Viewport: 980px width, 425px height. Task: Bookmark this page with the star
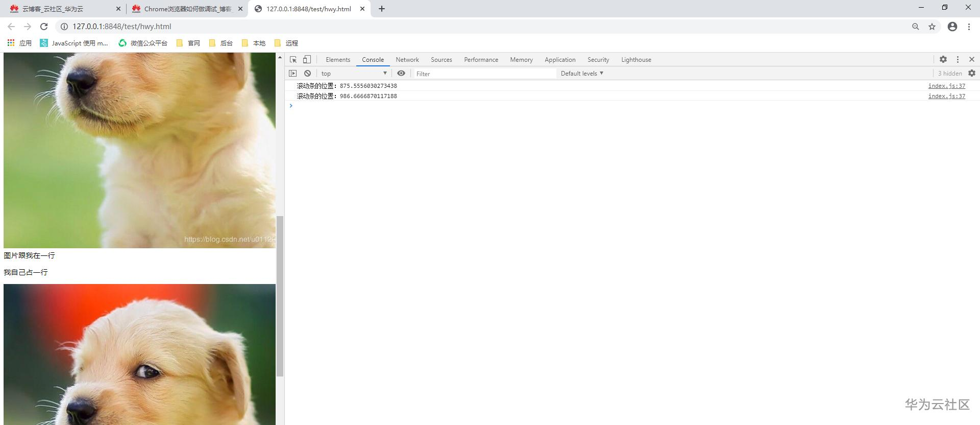pos(932,27)
